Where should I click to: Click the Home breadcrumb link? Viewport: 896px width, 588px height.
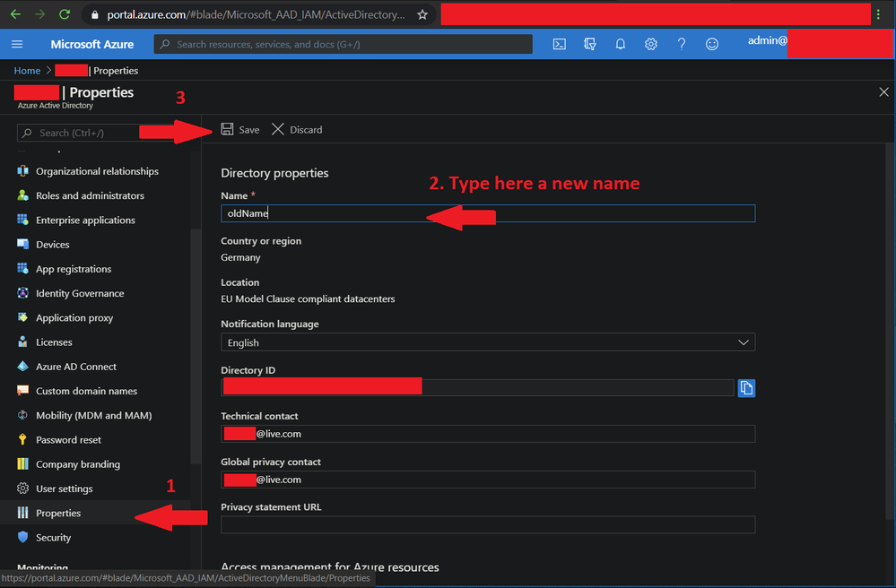click(x=27, y=71)
